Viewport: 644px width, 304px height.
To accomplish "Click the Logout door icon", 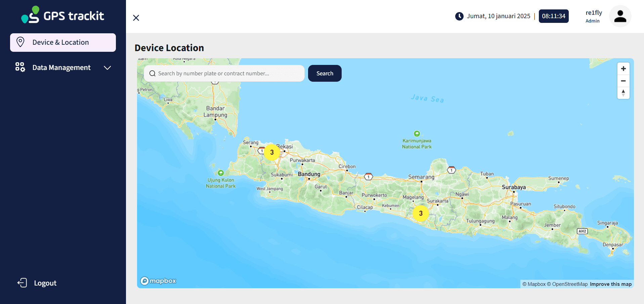I will tap(22, 283).
